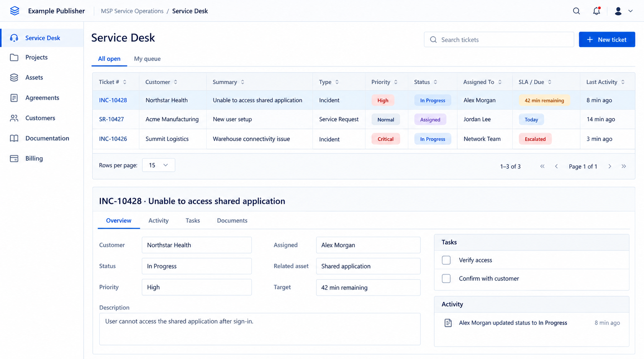The width and height of the screenshot is (644, 359).
Task: Click the document icon beside the Activity entry
Action: click(x=448, y=323)
